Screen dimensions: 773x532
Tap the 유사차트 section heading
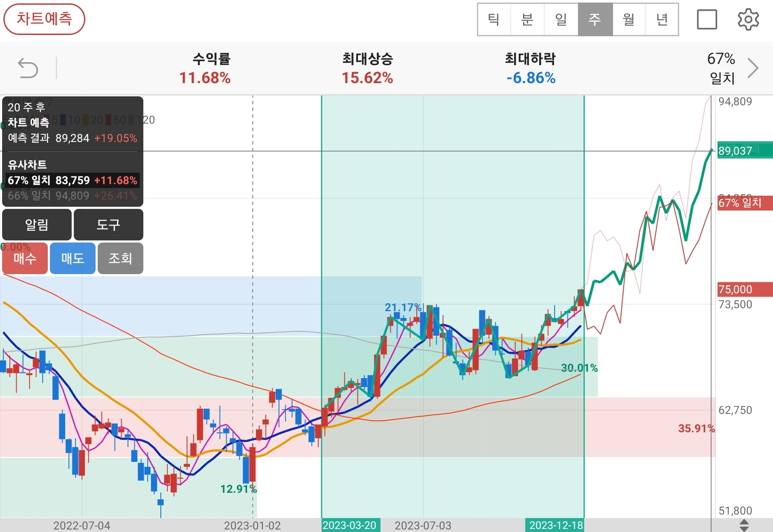(27, 165)
